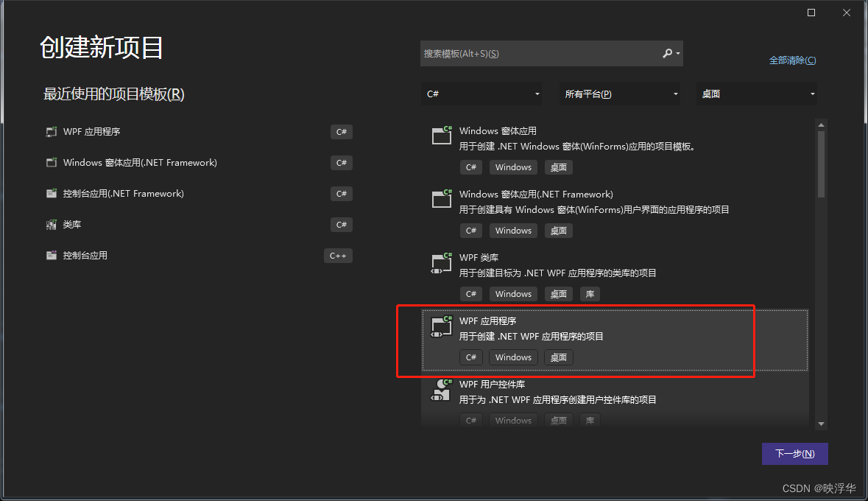Viewport: 868px width, 501px height.
Task: Click the search magnifier icon in search box
Action: tap(668, 53)
